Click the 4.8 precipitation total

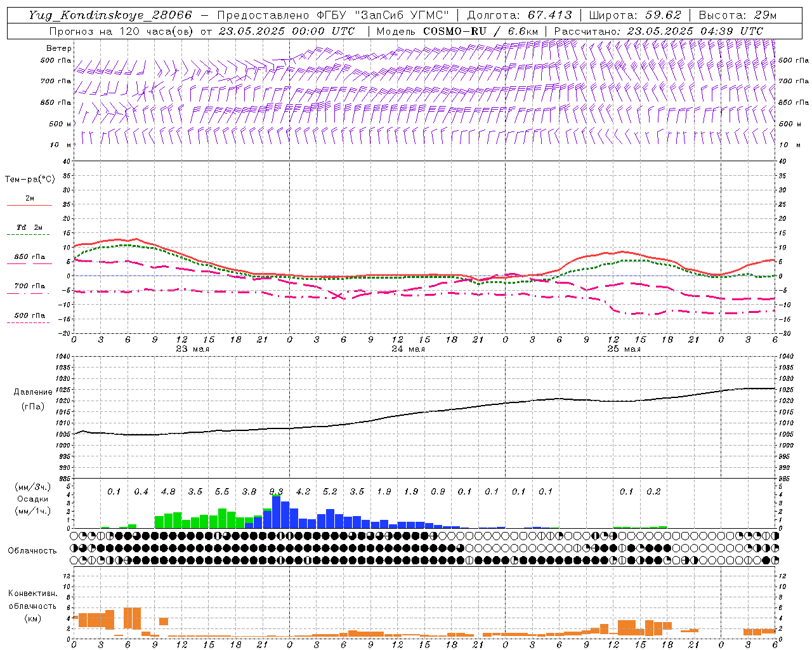tap(168, 491)
